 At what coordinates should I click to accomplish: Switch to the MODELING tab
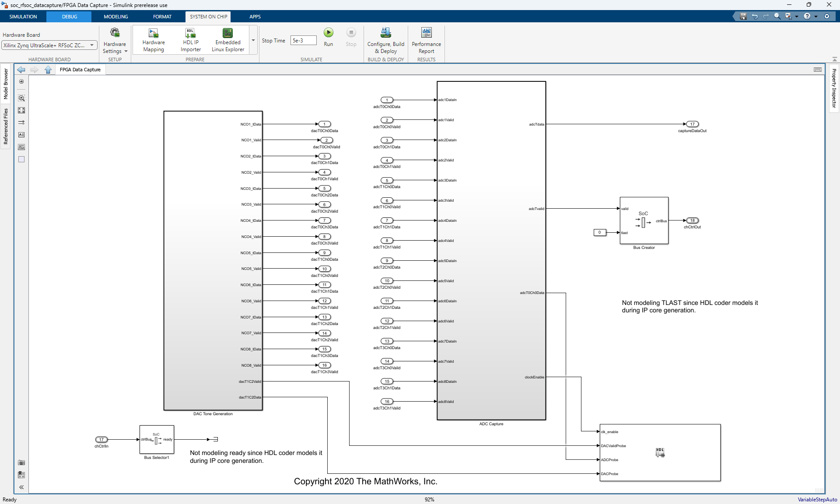pyautogui.click(x=116, y=17)
